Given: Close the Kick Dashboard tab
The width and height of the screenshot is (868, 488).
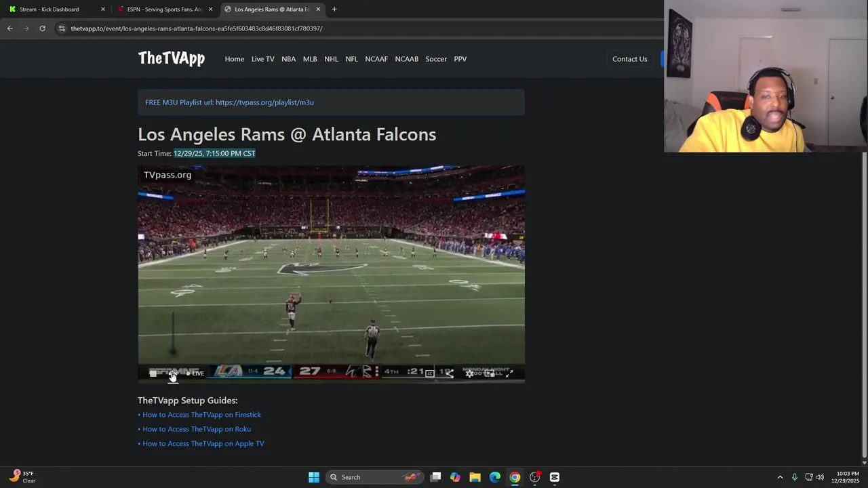Looking at the screenshot, I should pos(103,9).
